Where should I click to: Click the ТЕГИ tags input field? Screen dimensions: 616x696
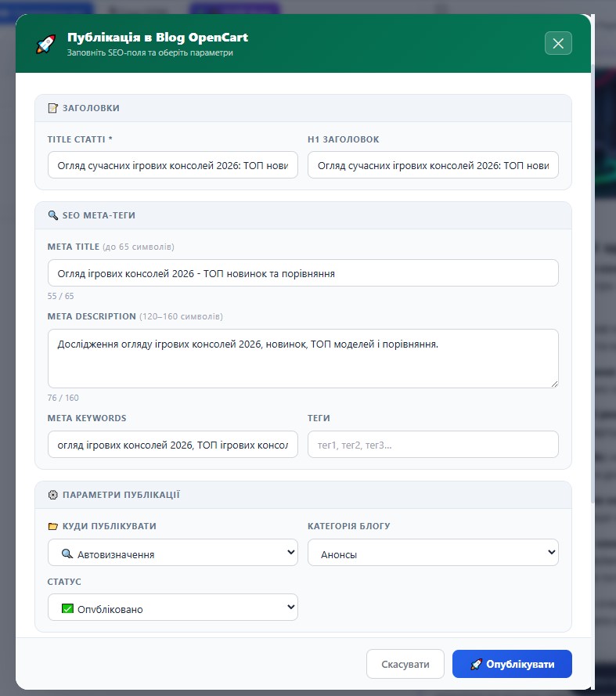point(433,444)
